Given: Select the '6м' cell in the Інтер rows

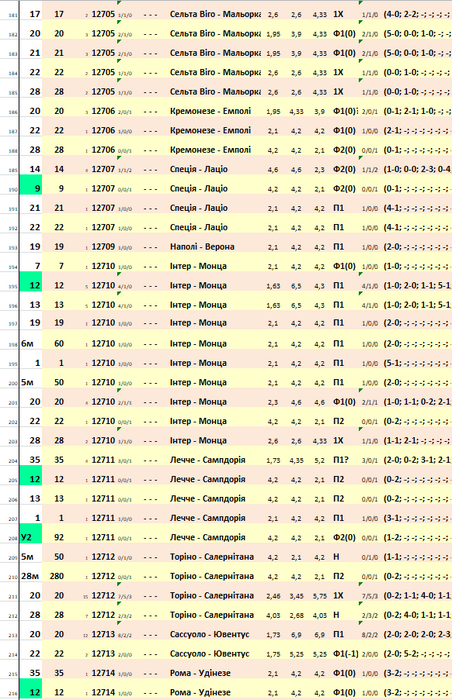Looking at the screenshot, I should [30, 343].
